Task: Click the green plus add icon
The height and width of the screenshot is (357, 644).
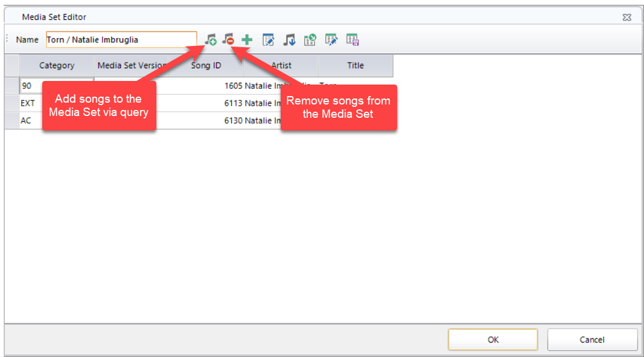Action: click(x=247, y=40)
